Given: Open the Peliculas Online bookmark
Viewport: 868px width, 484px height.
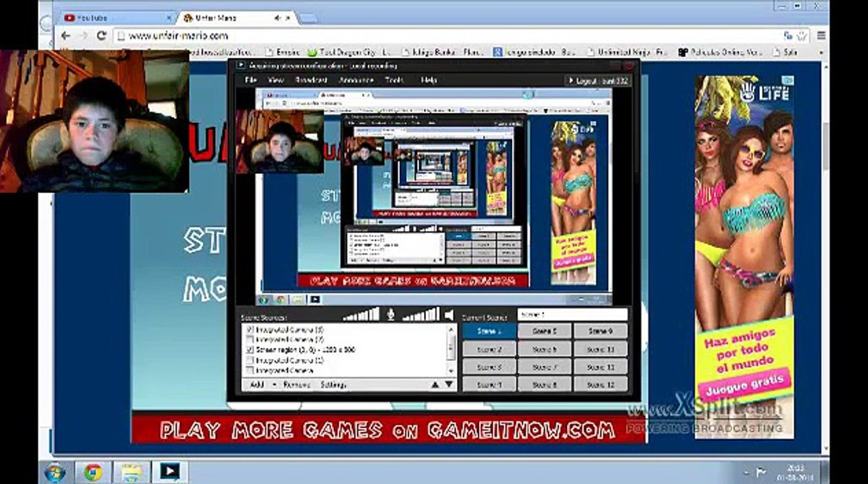Looking at the screenshot, I should tap(720, 52).
